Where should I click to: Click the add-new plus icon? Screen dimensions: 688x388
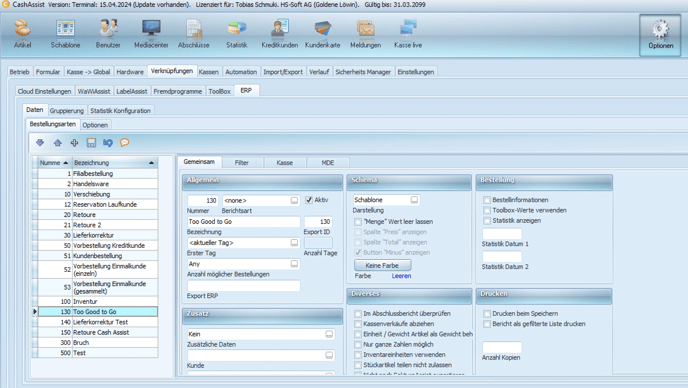74,143
